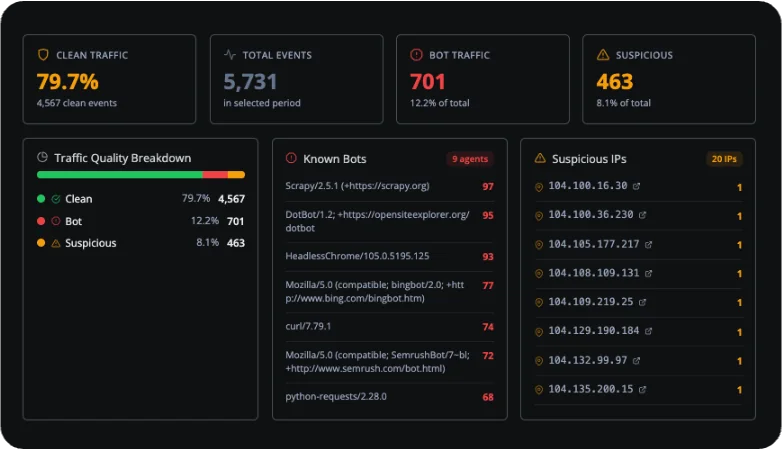
Task: Click 'in selected period' subtitle
Action: click(x=262, y=103)
